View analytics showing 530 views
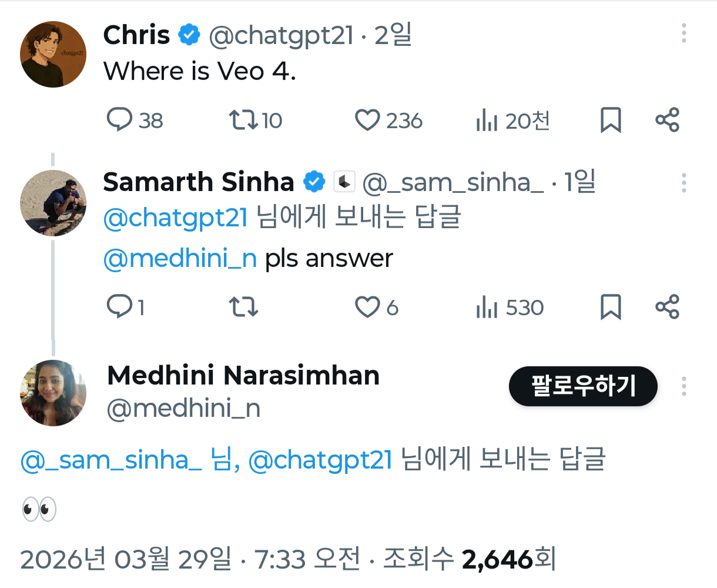 tap(487, 308)
